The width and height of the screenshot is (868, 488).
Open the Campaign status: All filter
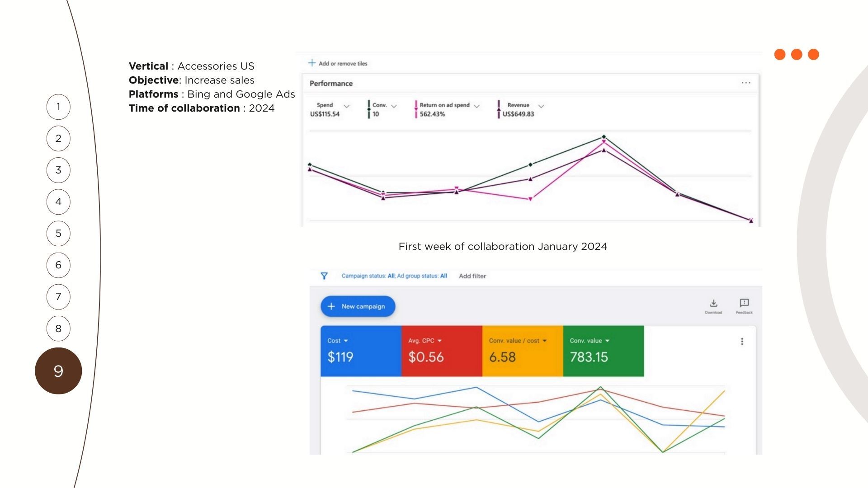point(368,276)
